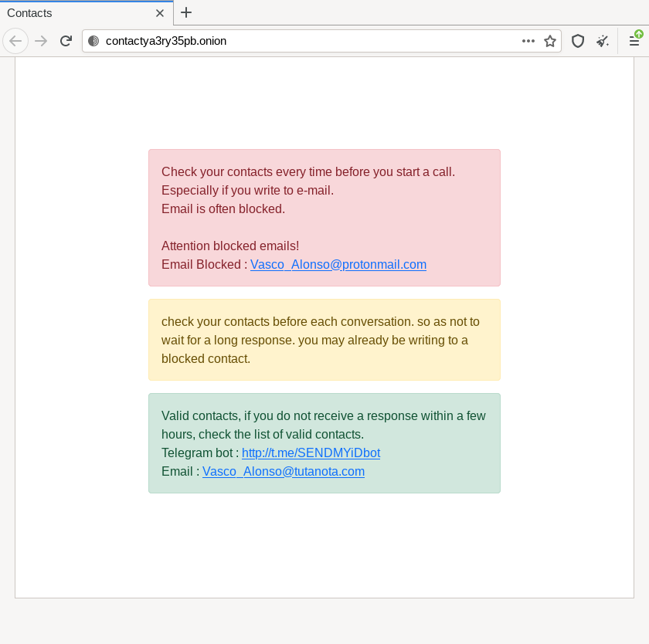Open the Vasco_Alonso@protonmail.com link
This screenshot has width=649, height=644.
tap(338, 264)
